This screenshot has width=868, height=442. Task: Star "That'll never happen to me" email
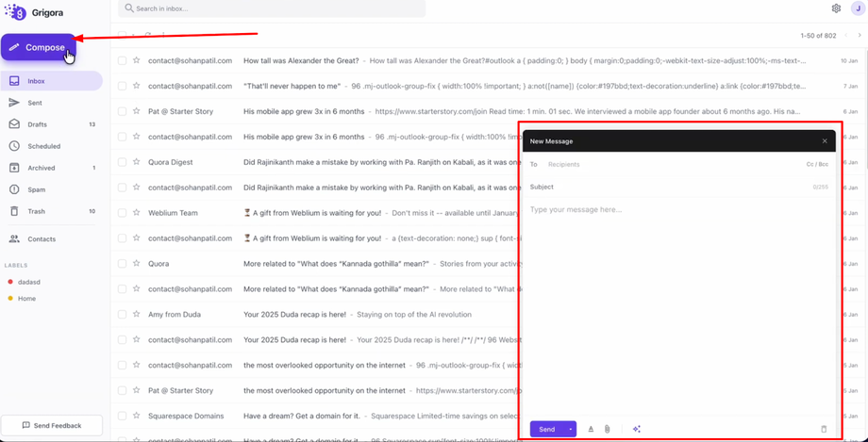point(137,86)
